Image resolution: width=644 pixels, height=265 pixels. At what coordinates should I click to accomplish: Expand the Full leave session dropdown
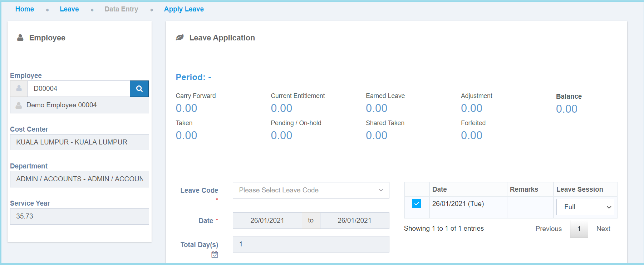[585, 207]
